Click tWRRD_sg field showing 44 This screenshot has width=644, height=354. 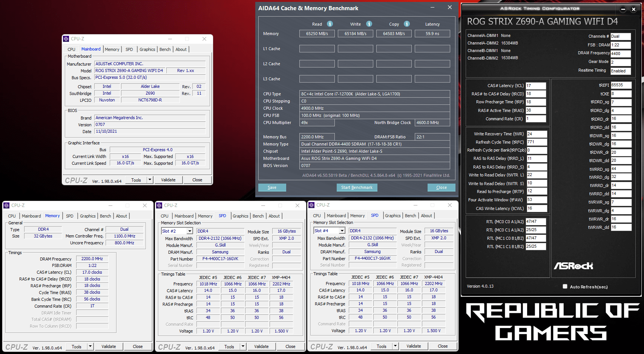click(x=621, y=169)
